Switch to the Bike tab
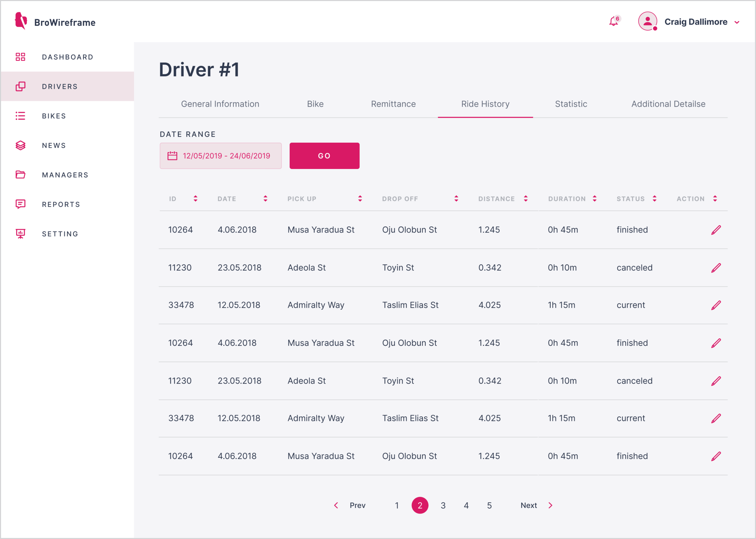 (315, 104)
